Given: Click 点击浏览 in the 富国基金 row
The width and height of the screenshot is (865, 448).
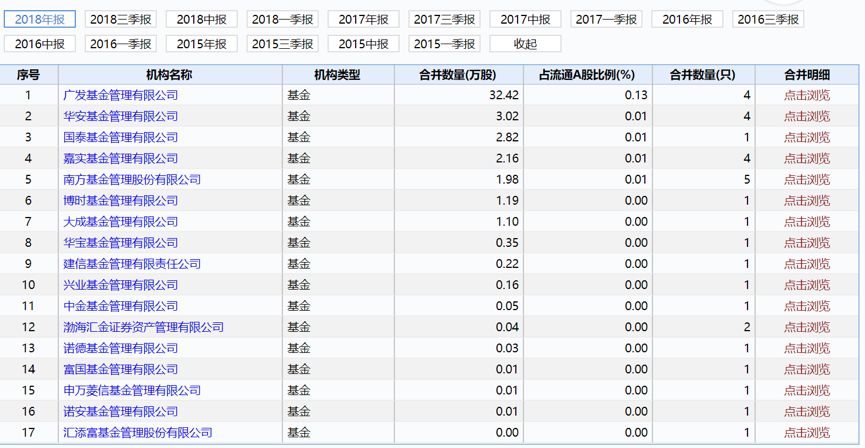Looking at the screenshot, I should tap(807, 369).
